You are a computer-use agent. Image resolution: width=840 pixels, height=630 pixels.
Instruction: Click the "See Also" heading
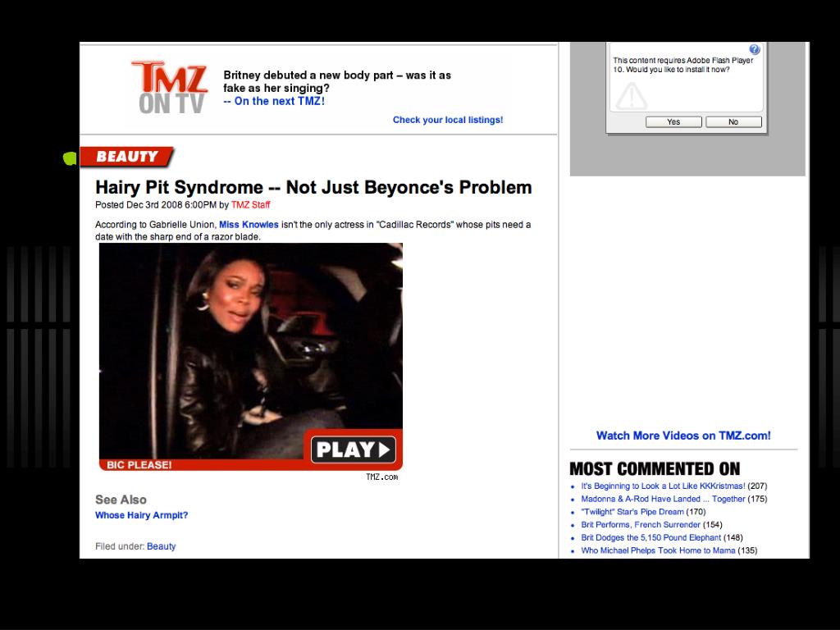121,500
